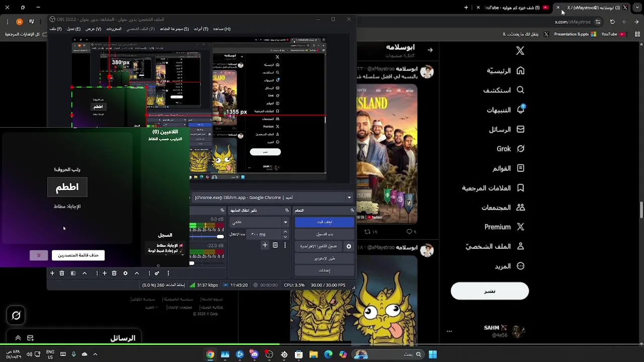Viewport: 644px width, 362px height.
Task: Open OBS Tools menu (أدوات)
Action: click(201, 29)
